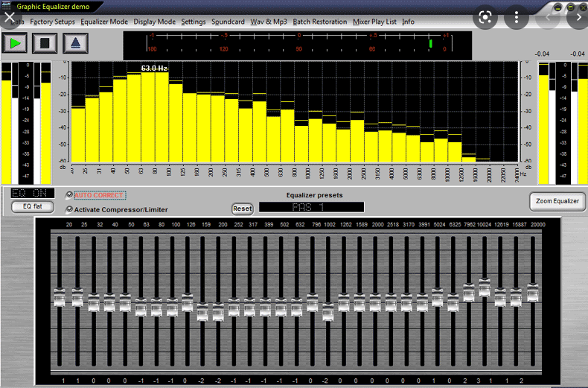Click the 20000 Hz equalizer slider knob
The height and width of the screenshot is (388, 588).
pos(533,293)
